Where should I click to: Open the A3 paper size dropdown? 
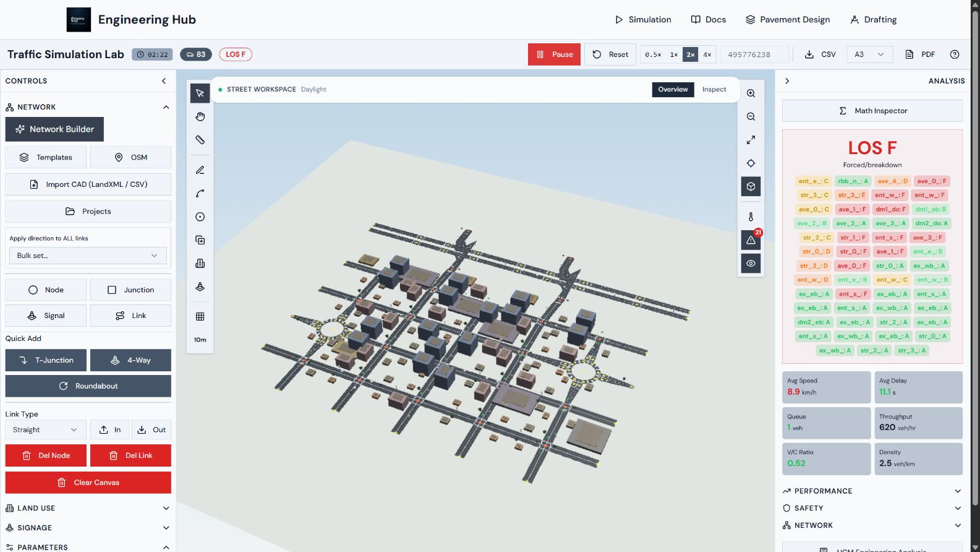870,54
